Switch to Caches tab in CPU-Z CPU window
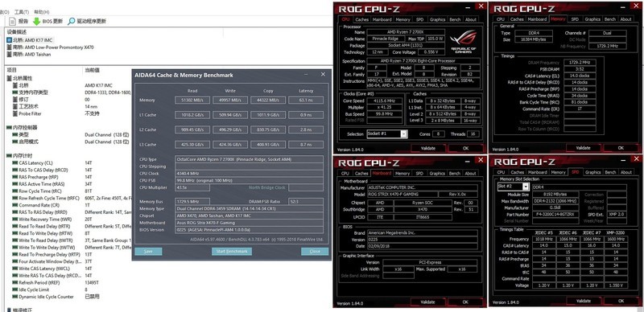This screenshot has width=644, height=312. [x=361, y=19]
